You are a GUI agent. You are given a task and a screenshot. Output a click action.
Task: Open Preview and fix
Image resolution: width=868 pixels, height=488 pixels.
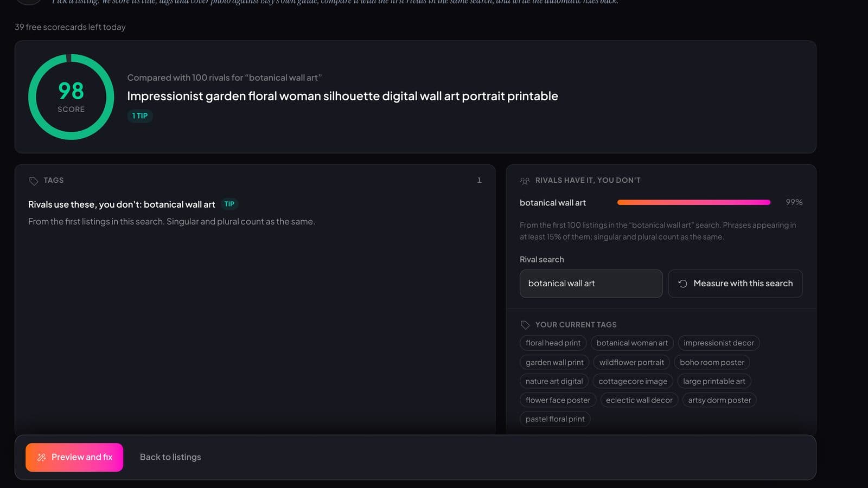pyautogui.click(x=74, y=458)
